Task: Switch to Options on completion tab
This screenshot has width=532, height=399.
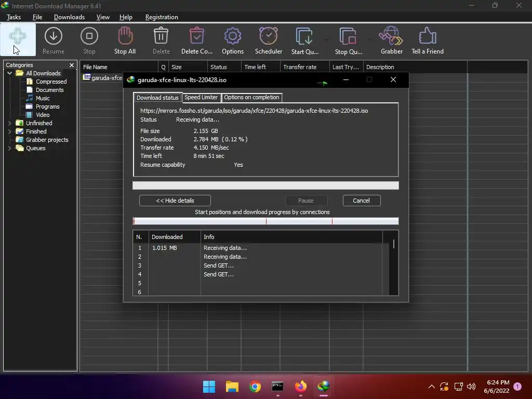Action: tap(251, 97)
